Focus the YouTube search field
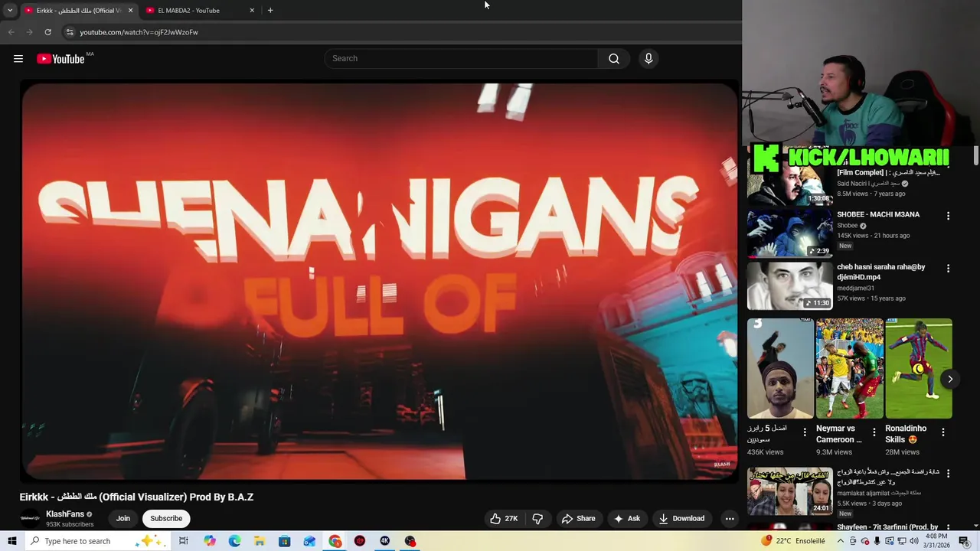Viewport: 980px width, 551px height. 461,59
